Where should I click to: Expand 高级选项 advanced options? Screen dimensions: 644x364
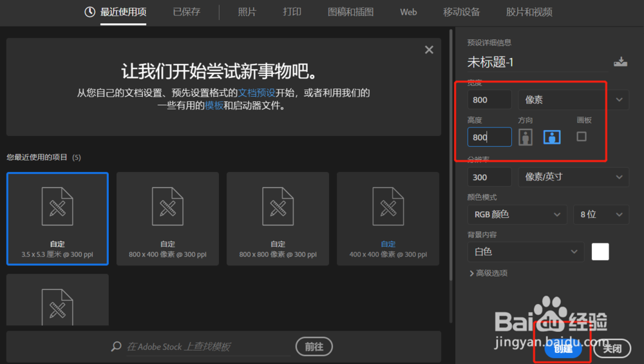click(x=488, y=273)
